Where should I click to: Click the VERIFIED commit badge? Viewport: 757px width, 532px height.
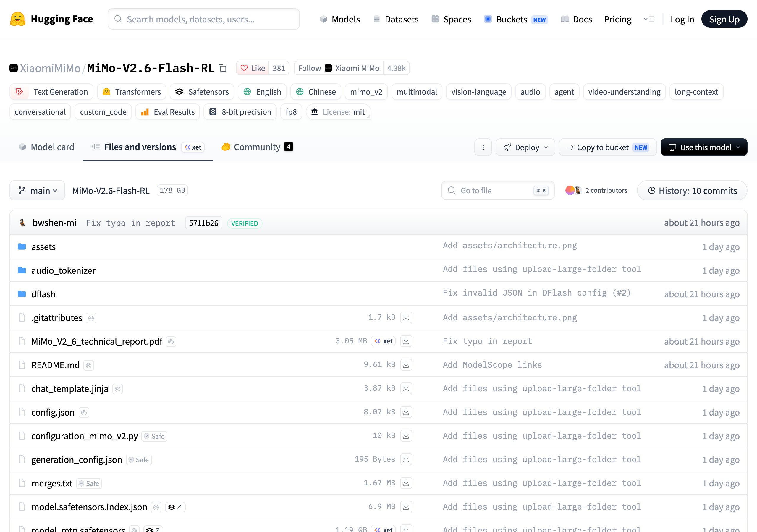[245, 223]
